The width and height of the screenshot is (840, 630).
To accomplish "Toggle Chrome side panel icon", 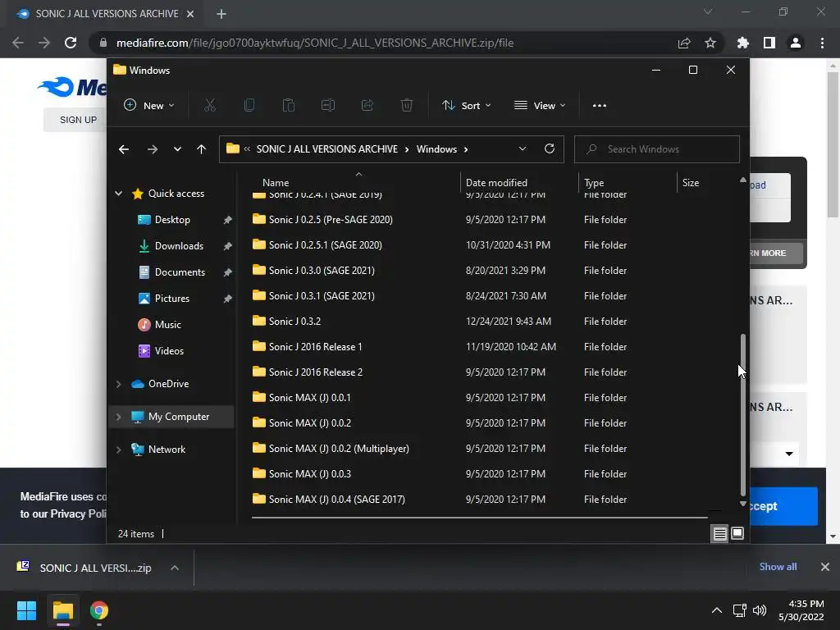I will pos(769,43).
